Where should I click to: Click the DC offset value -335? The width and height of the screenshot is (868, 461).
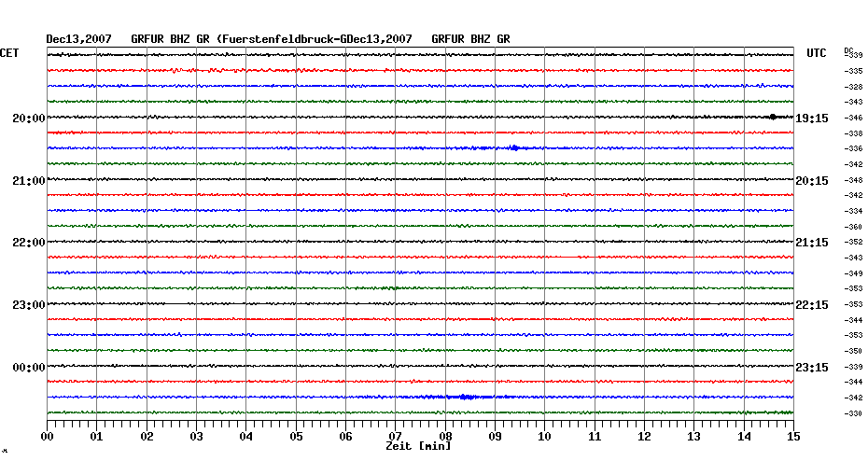pos(854,71)
